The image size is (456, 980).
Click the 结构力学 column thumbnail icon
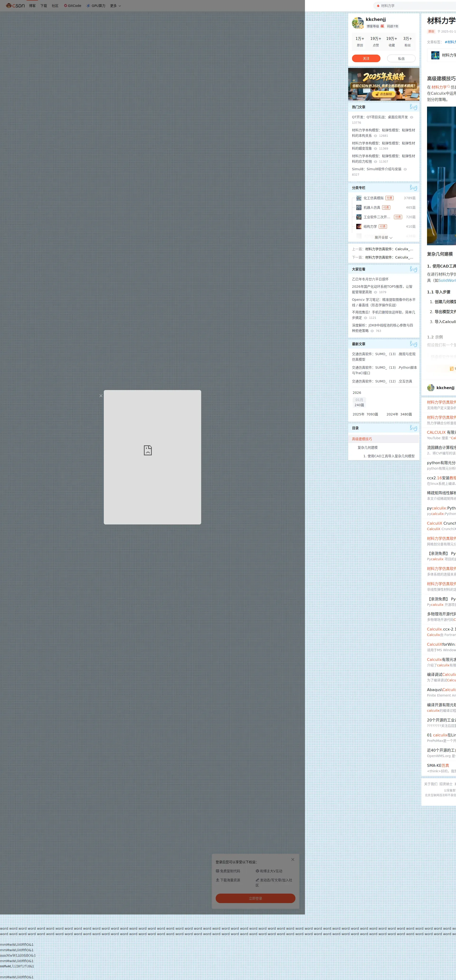pos(359,226)
